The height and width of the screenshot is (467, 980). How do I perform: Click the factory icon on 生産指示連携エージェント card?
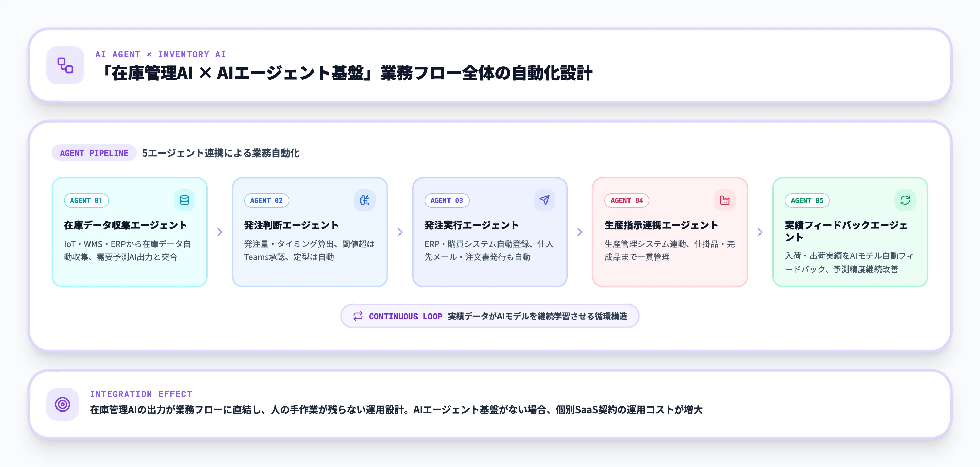724,200
